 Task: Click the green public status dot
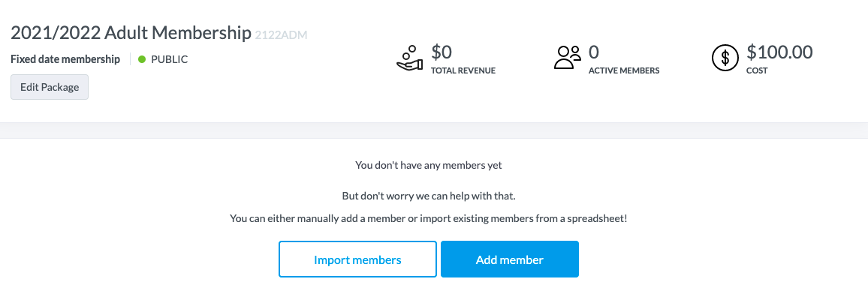click(x=142, y=59)
